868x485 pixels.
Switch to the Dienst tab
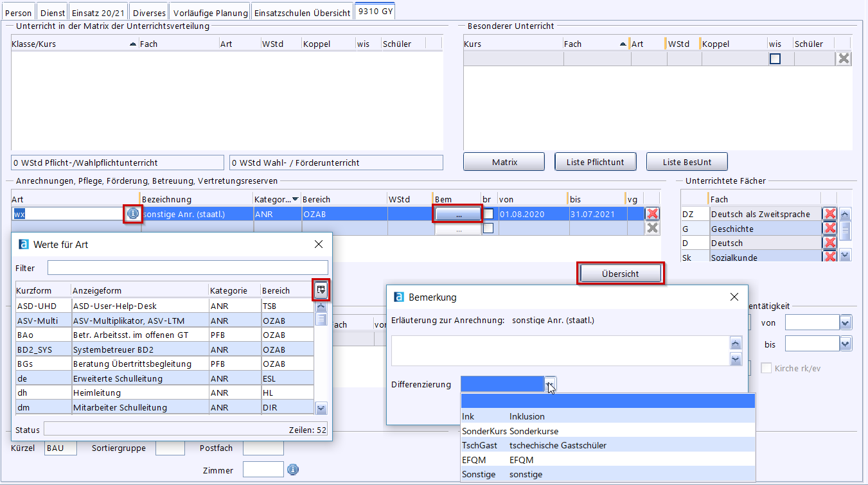pyautogui.click(x=51, y=13)
